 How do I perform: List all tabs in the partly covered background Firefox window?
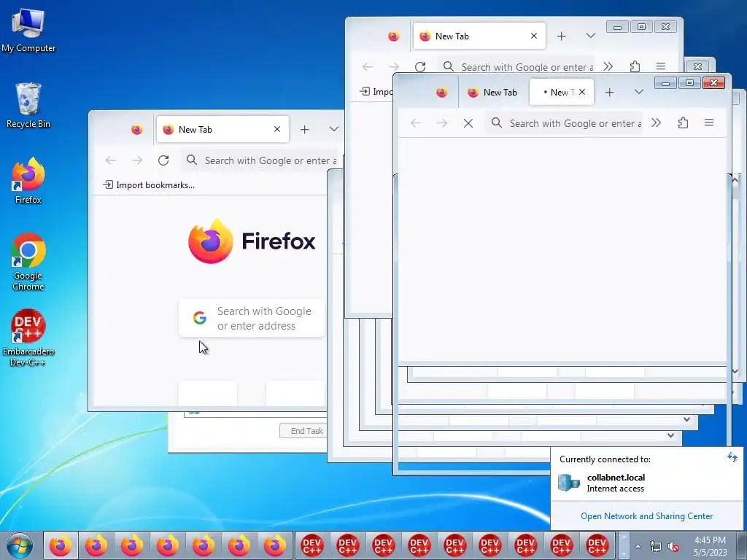pyautogui.click(x=591, y=36)
